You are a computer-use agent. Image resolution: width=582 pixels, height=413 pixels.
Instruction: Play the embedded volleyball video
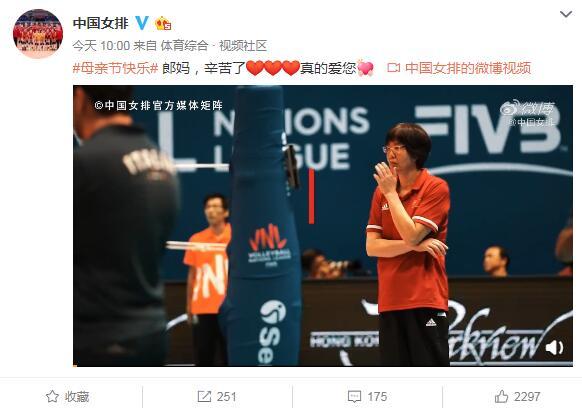[x=323, y=226]
